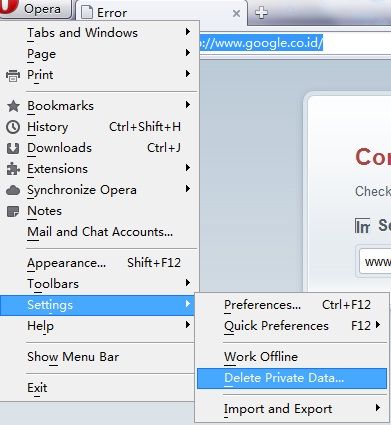Toggle Work Offline option
The image size is (391, 425).
pyautogui.click(x=292, y=357)
